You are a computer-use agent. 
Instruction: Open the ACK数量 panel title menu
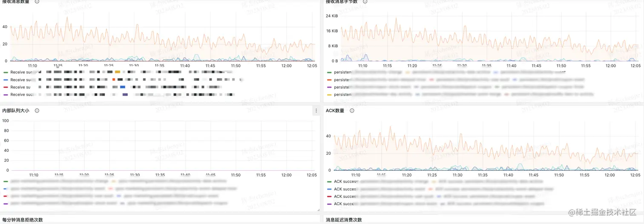pyautogui.click(x=335, y=111)
